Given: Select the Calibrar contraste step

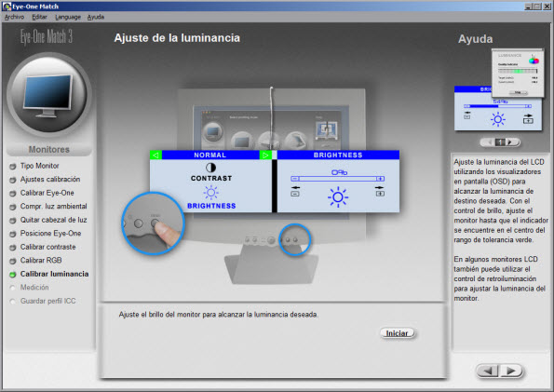Looking at the screenshot, I should 47,247.
